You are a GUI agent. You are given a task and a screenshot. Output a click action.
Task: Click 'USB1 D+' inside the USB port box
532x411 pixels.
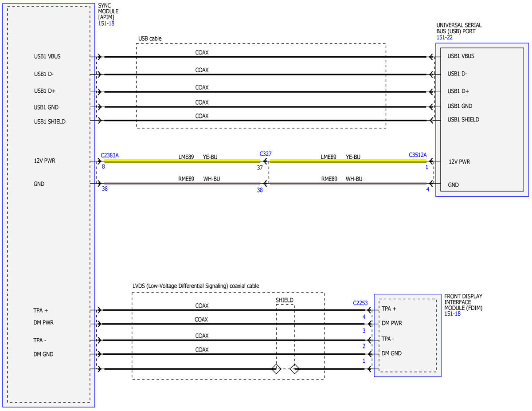click(458, 91)
